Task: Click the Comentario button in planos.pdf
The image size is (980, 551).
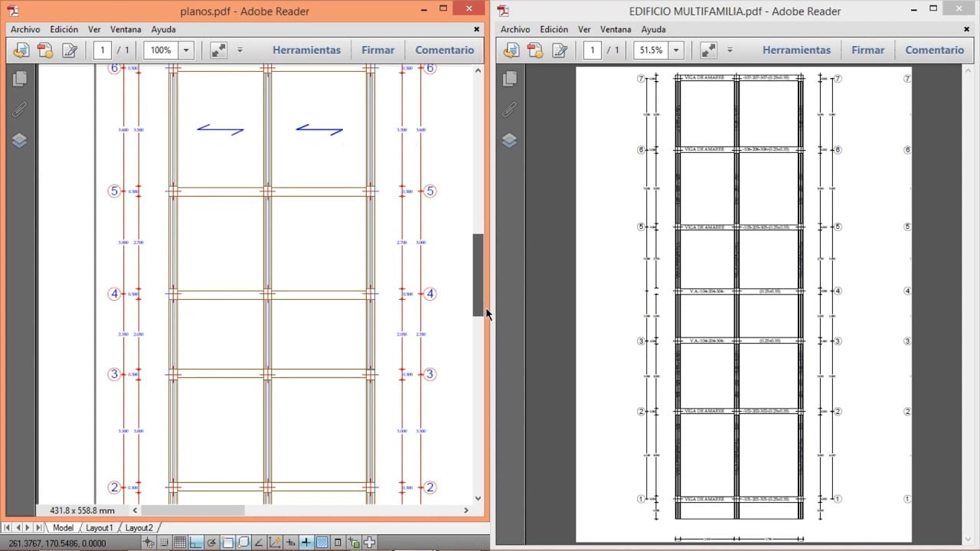Action: pyautogui.click(x=444, y=50)
